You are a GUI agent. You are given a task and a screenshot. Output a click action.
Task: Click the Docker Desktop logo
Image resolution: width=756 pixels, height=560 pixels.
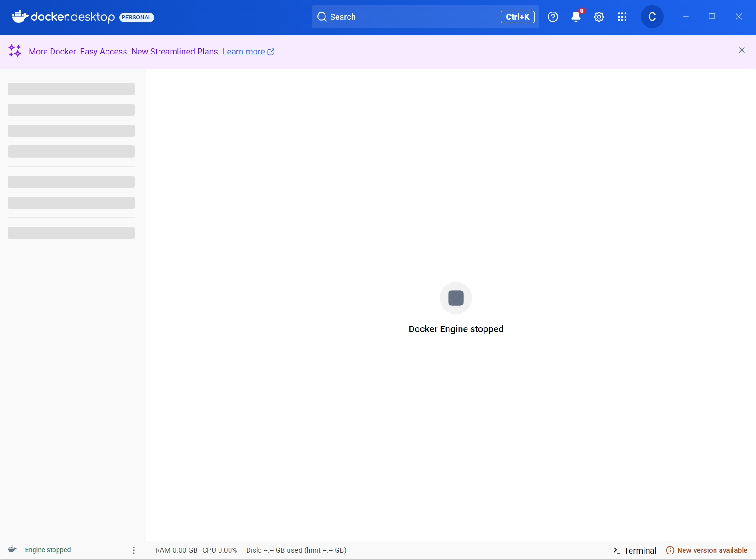click(62, 17)
